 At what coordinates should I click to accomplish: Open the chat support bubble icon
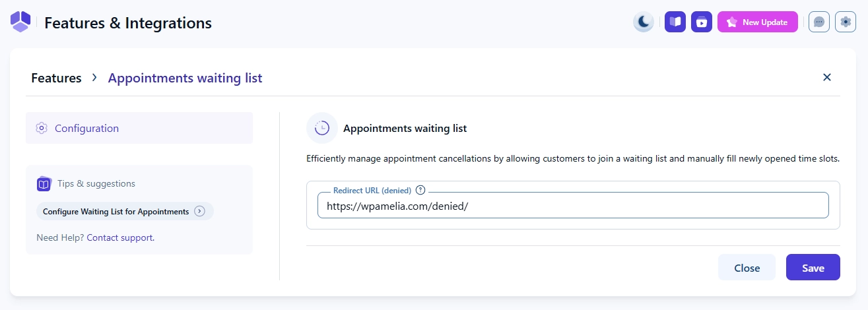818,22
